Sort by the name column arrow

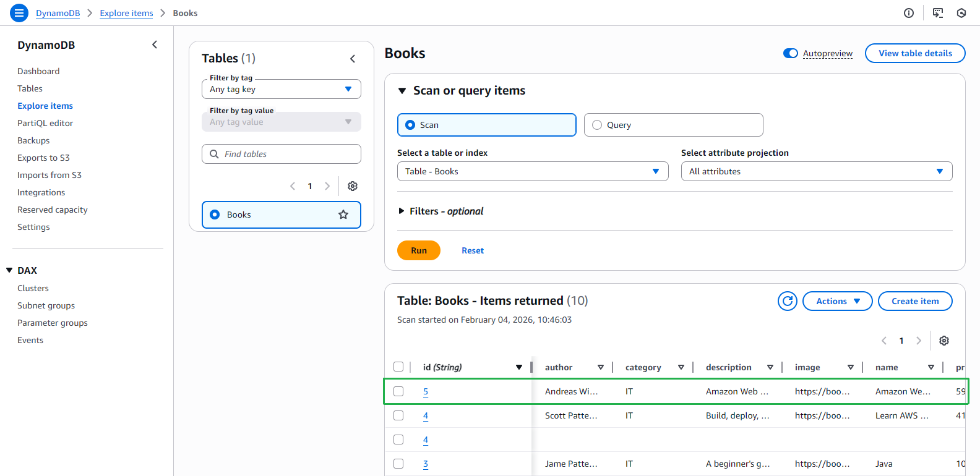[931, 367]
